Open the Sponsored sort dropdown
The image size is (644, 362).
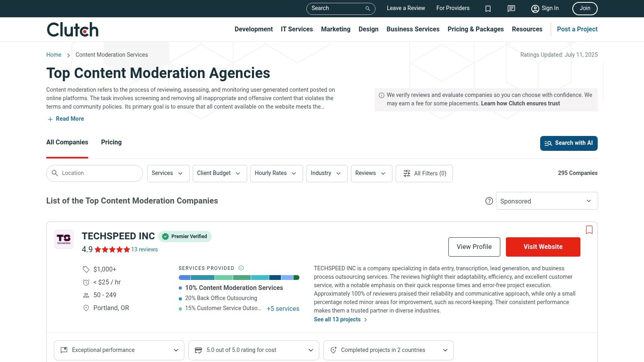coord(547,201)
